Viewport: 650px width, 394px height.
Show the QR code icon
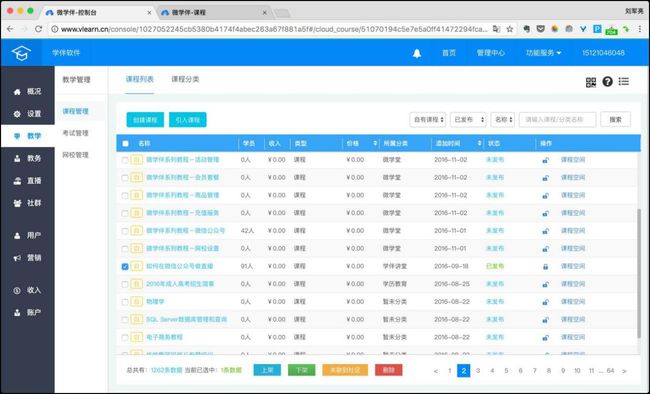[591, 82]
